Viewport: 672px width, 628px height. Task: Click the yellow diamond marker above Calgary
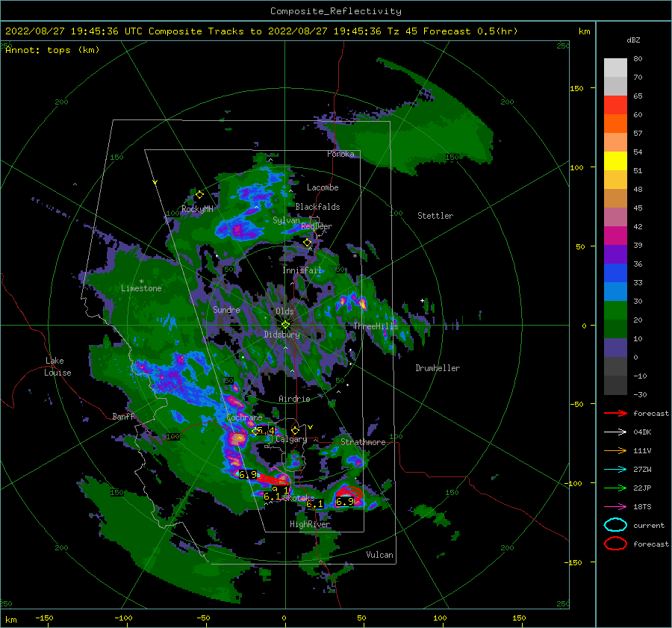tap(295, 430)
